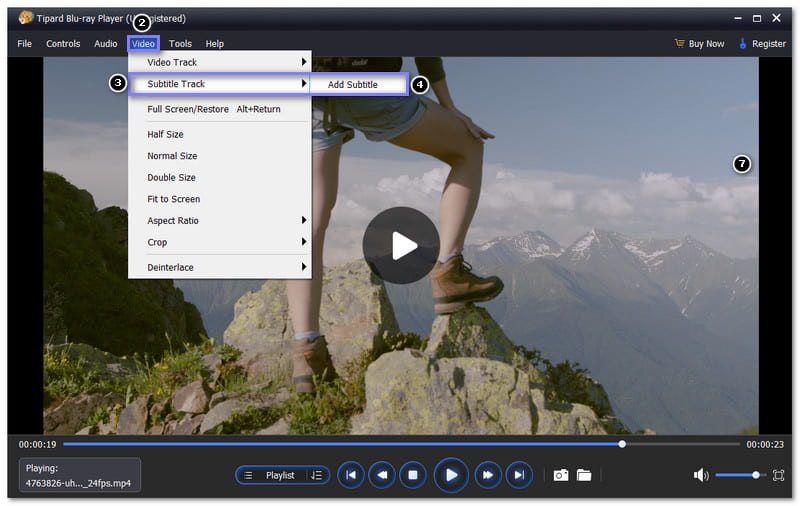Image resolution: width=800 pixels, height=506 pixels.
Task: Open the Help menu
Action: point(215,44)
